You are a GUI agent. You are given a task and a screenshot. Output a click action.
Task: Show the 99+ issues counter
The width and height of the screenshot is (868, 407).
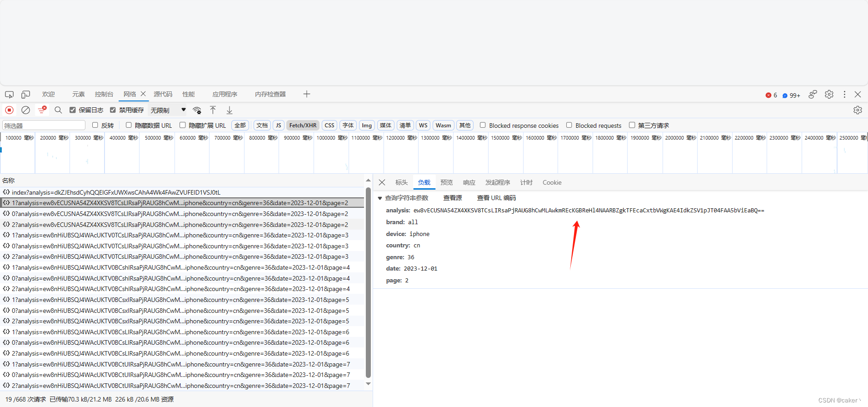[x=791, y=95]
